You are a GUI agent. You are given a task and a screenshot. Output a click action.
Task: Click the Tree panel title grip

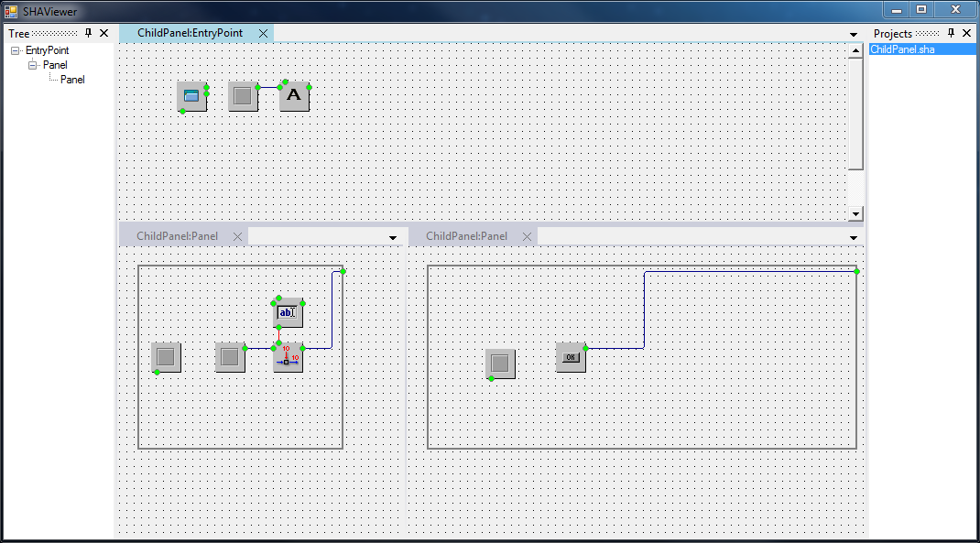[x=54, y=33]
